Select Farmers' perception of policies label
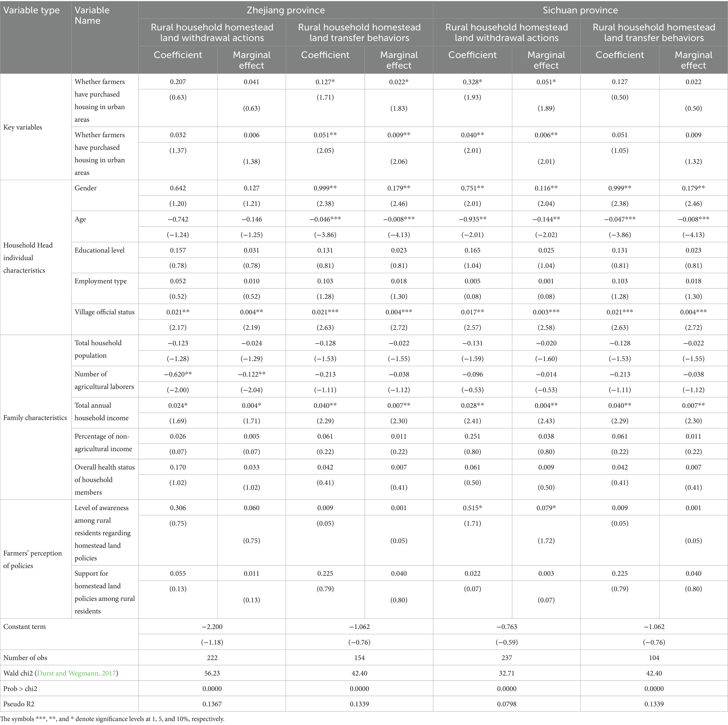 point(32,559)
